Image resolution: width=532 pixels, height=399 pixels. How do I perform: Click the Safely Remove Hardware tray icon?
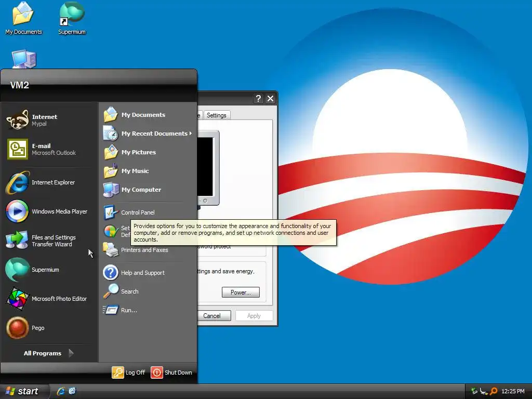474,391
